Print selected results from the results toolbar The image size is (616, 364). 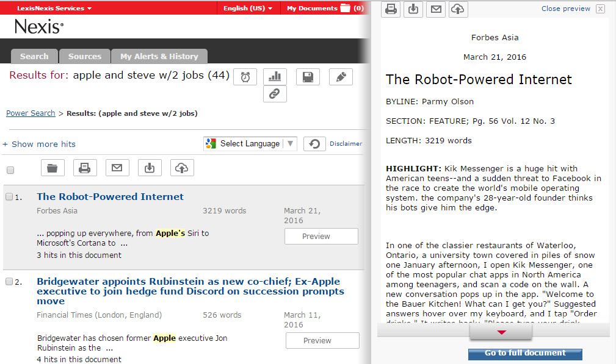pyautogui.click(x=85, y=168)
